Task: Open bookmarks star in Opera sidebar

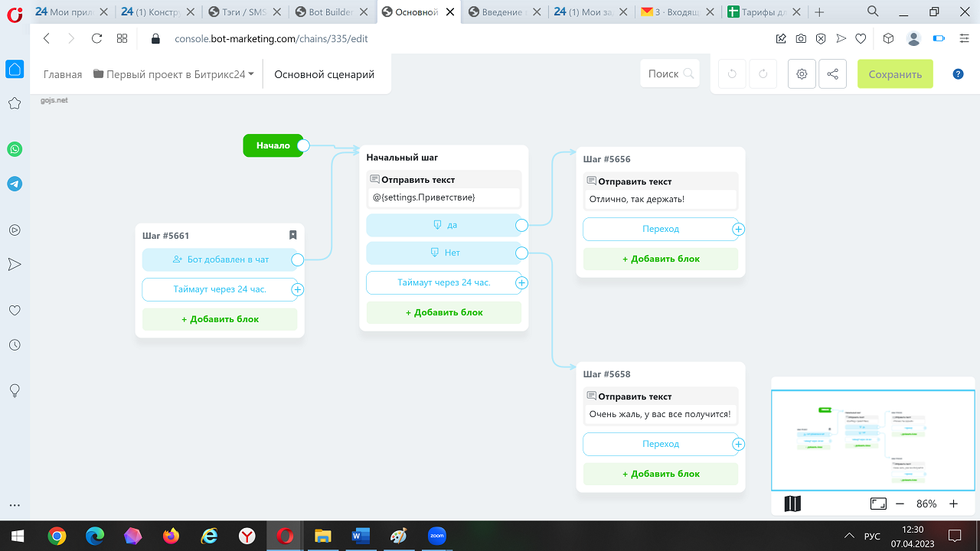Action: coord(15,103)
